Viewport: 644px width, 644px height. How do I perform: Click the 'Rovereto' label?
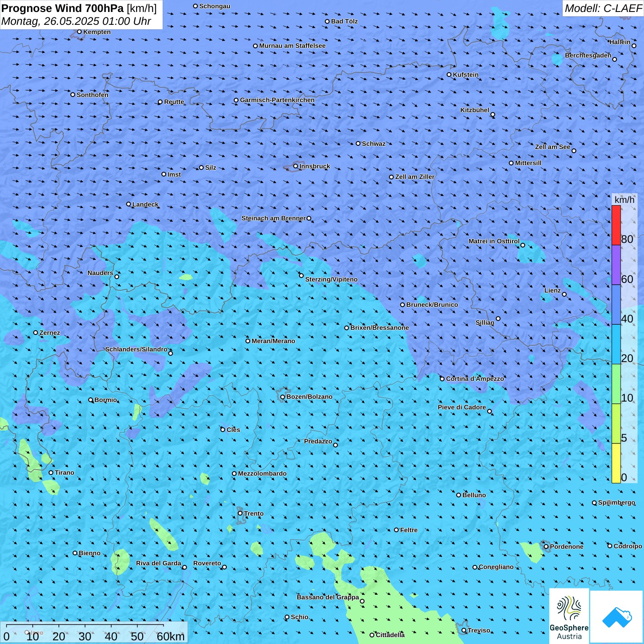coord(207,563)
